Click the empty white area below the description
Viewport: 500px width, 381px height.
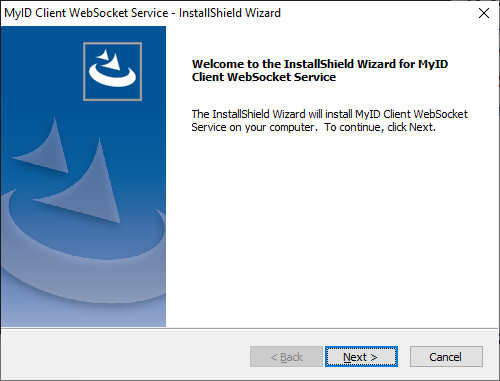pos(332,230)
